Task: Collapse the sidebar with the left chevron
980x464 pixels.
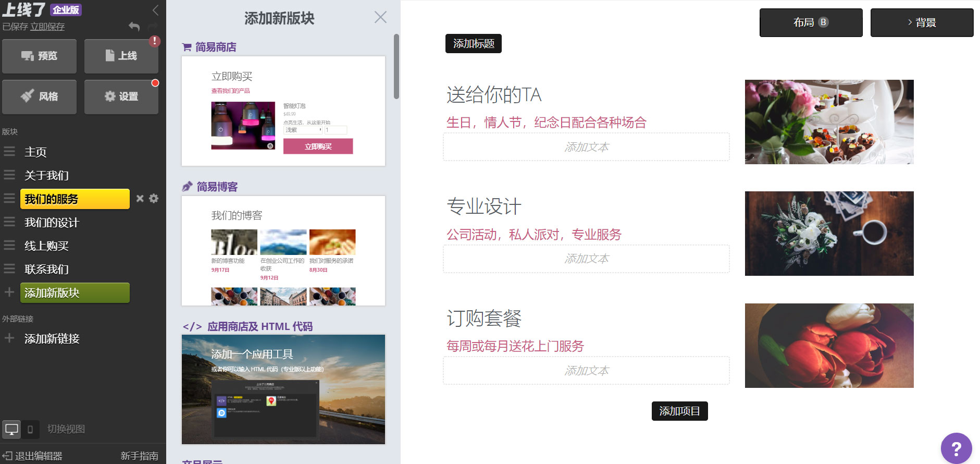Action: pos(155,10)
